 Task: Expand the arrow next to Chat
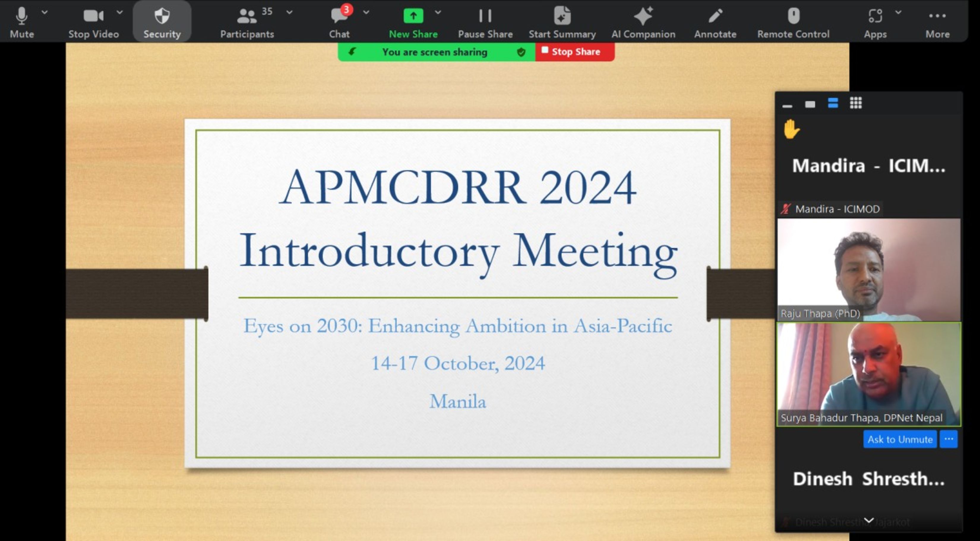(x=366, y=12)
